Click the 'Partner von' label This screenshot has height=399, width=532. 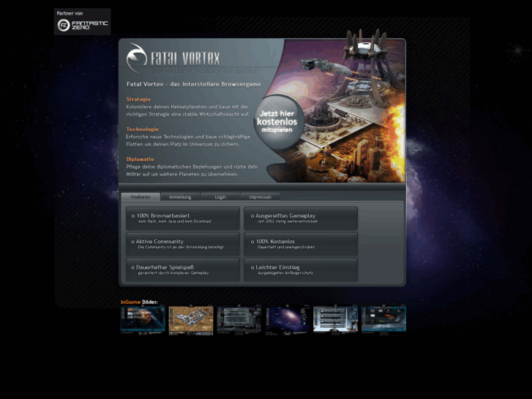click(x=70, y=13)
